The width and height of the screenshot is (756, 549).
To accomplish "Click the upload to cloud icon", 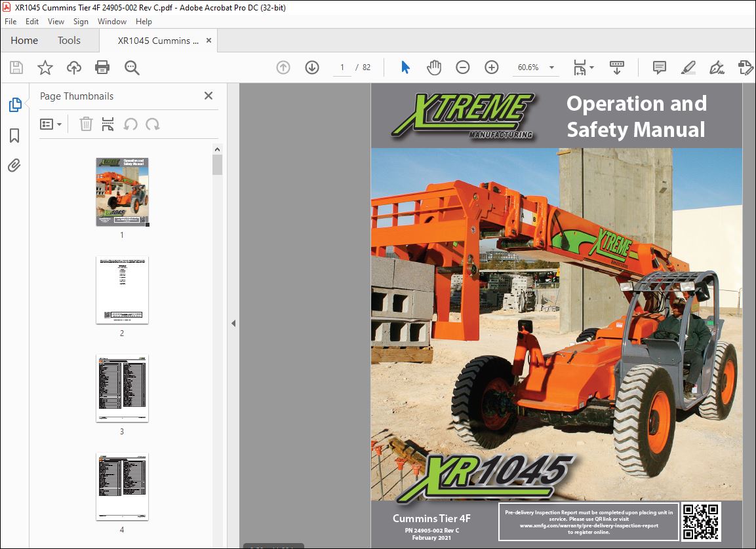I will 74,67.
